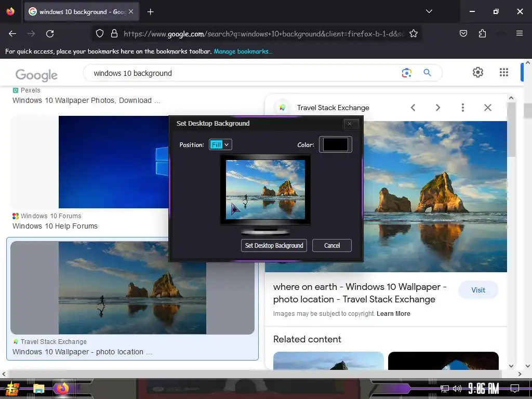Open the dark cave Related content thumbnail
Screen dimensions: 532x399
(443, 361)
